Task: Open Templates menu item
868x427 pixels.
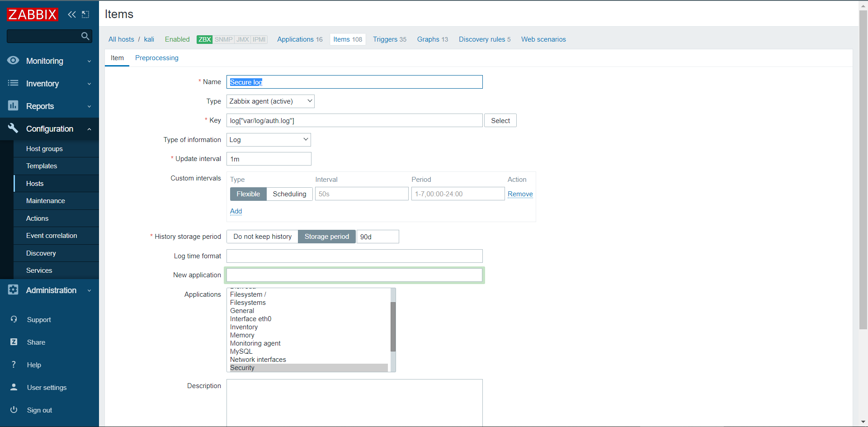Action: (x=56, y=166)
